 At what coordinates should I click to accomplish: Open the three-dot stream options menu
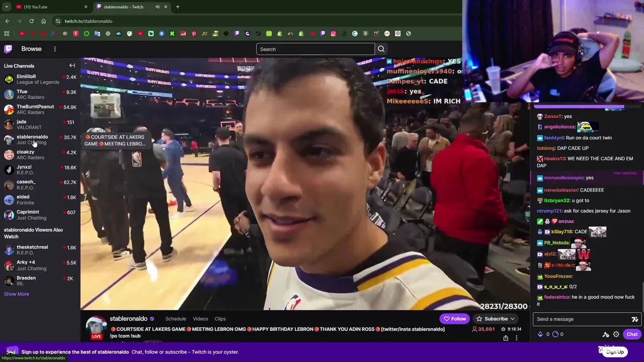(x=516, y=338)
